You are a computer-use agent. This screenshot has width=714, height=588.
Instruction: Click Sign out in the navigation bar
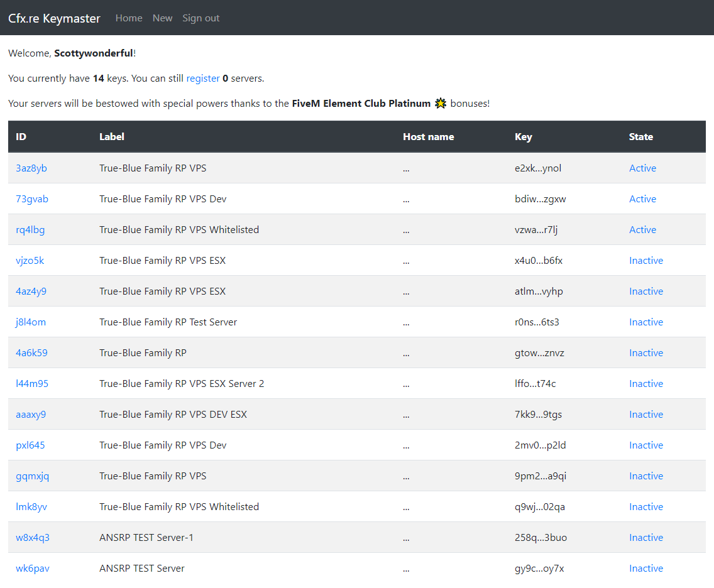[x=200, y=18]
